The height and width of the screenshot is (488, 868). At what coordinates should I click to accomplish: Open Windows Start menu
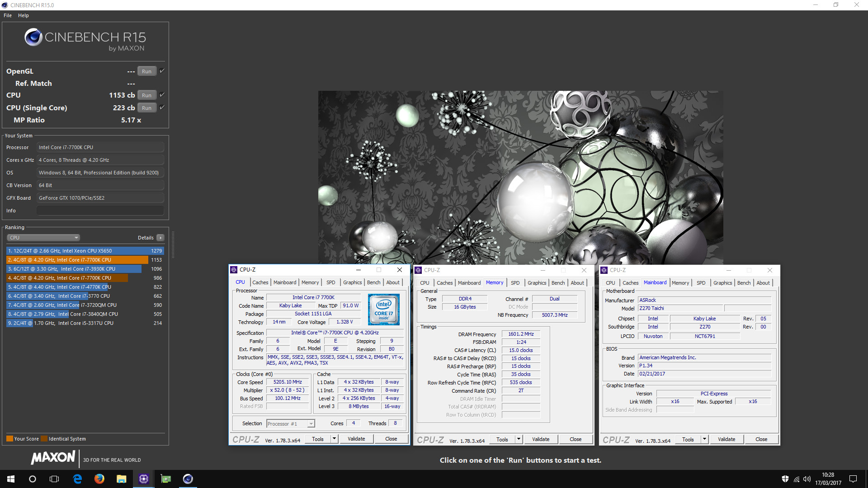(11, 479)
